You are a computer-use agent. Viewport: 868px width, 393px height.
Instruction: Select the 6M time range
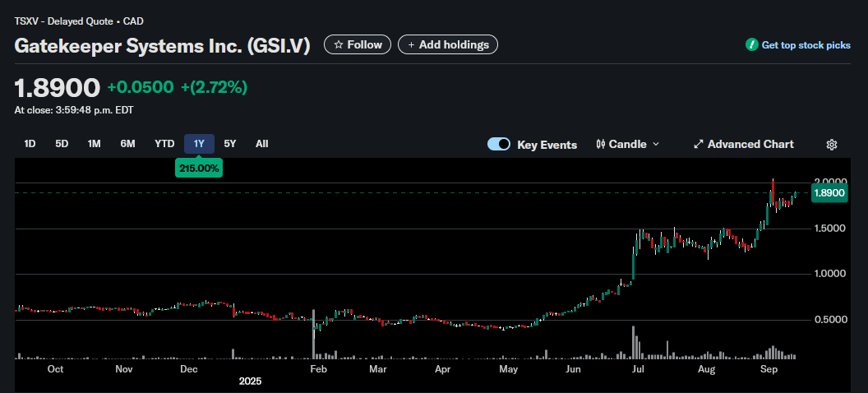pyautogui.click(x=128, y=144)
